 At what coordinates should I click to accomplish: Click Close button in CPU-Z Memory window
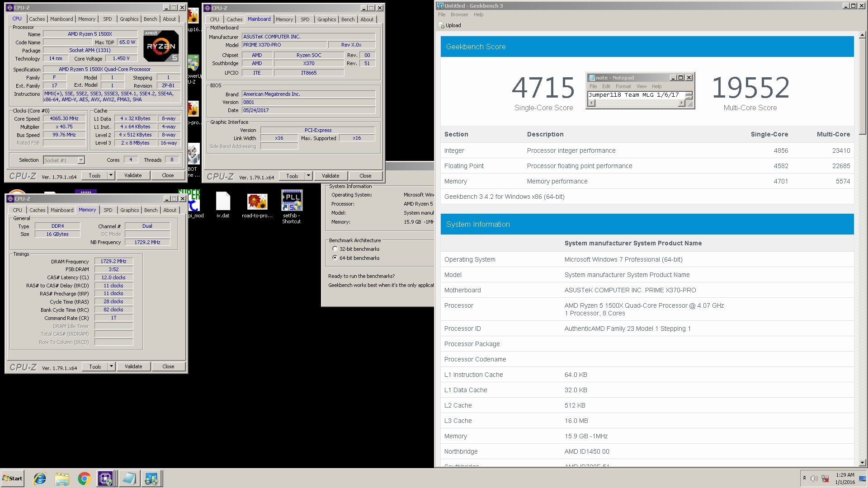coord(168,366)
